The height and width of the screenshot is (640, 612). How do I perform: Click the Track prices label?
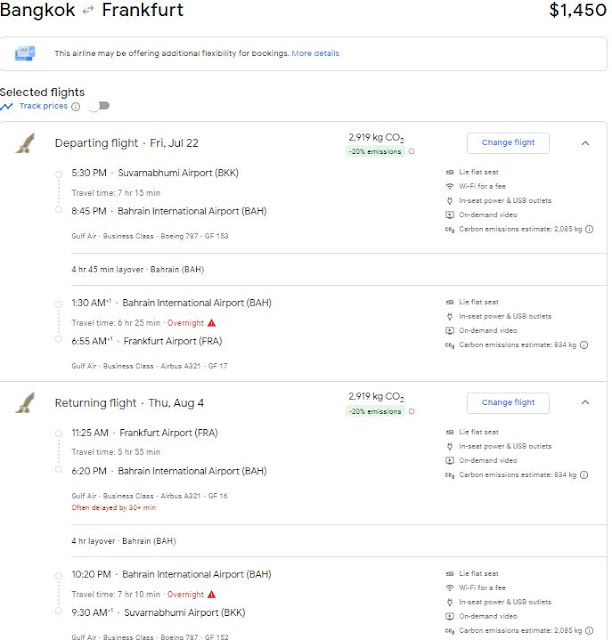[43, 106]
